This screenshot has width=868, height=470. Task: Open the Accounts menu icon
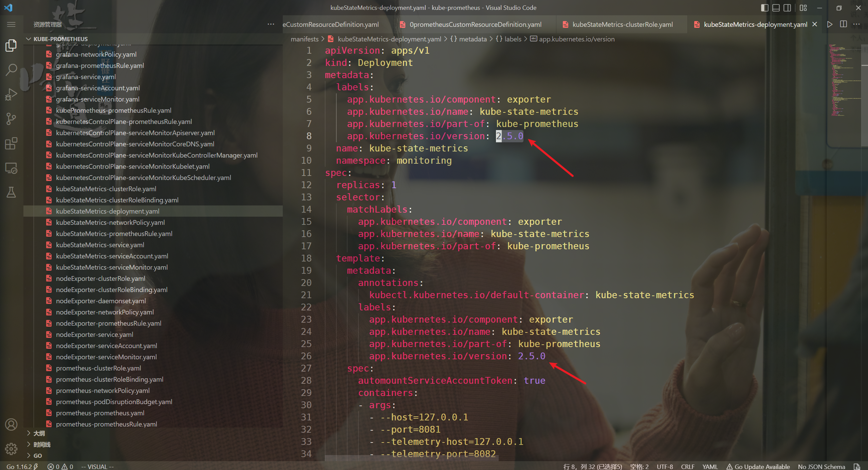pyautogui.click(x=11, y=424)
